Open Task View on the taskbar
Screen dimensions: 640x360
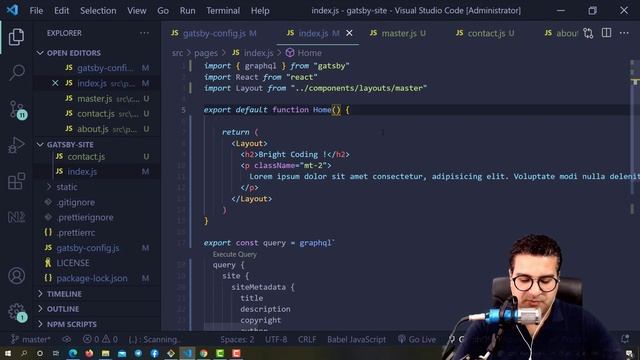(x=56, y=353)
